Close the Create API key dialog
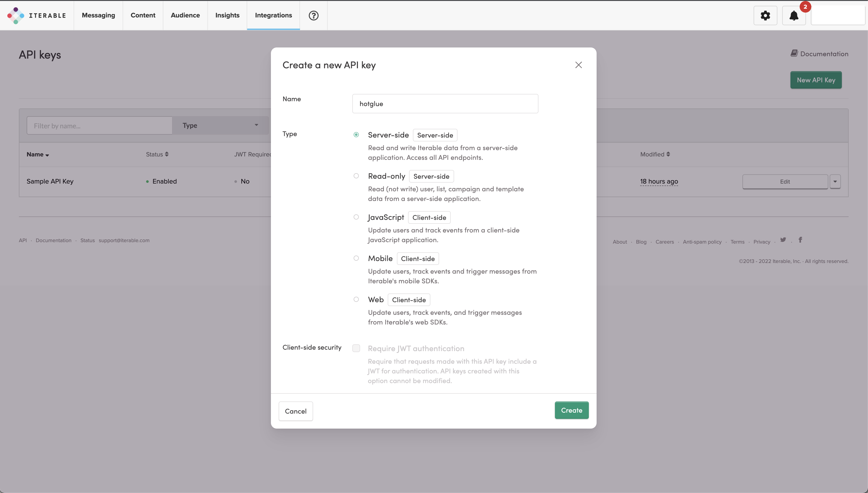This screenshot has width=868, height=493. tap(578, 65)
